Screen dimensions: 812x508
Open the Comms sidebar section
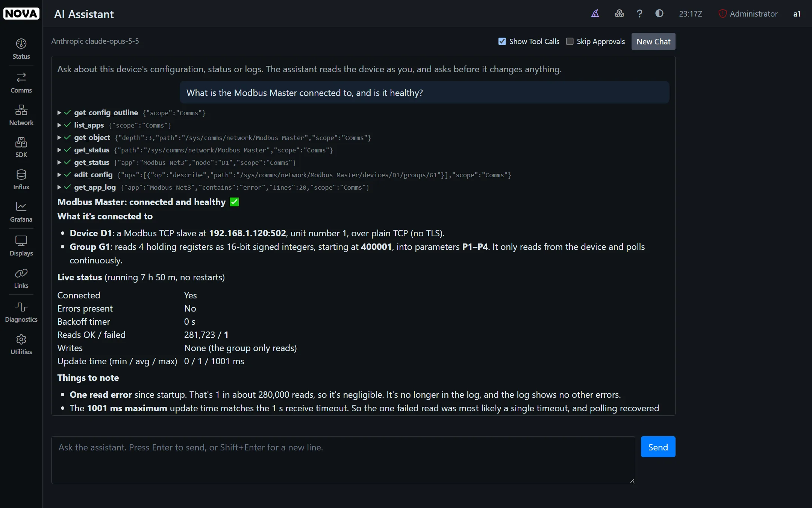tap(21, 83)
